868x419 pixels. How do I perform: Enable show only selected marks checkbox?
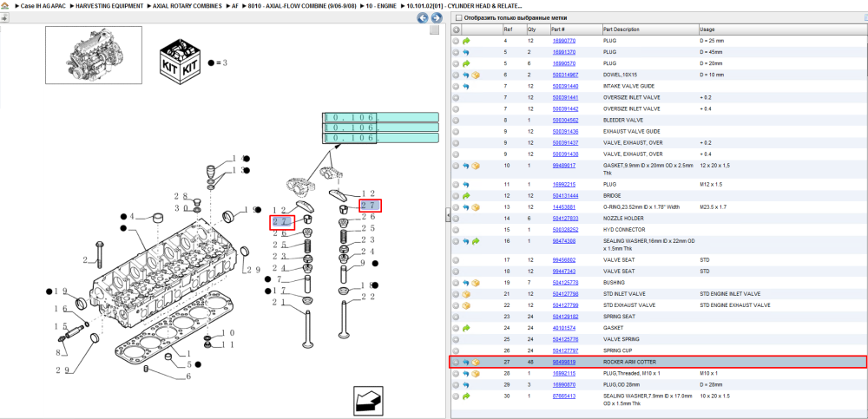458,17
